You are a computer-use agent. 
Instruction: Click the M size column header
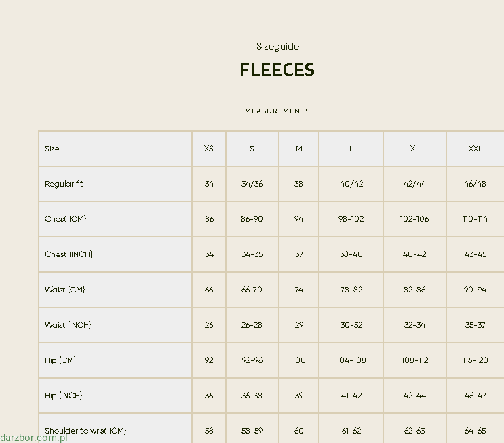click(298, 149)
